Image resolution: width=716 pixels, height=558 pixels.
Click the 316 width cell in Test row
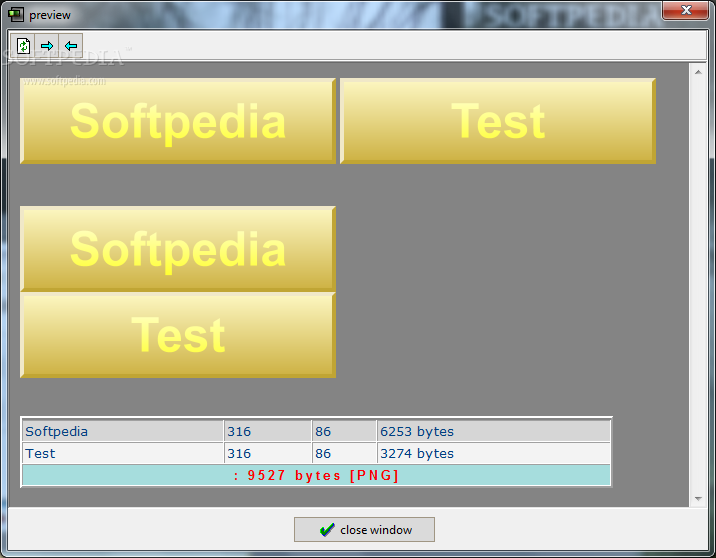point(268,453)
